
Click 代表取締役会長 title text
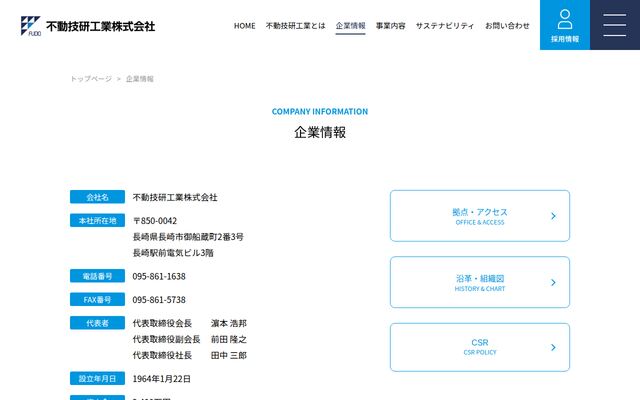[162, 323]
